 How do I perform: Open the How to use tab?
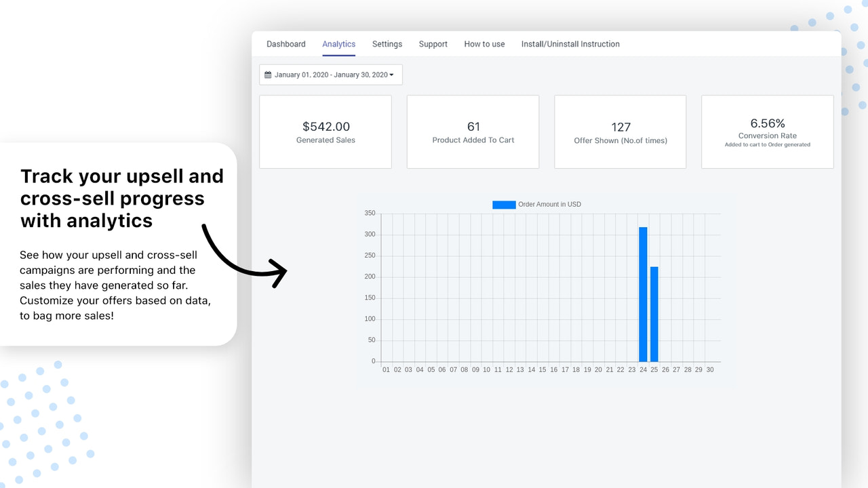tap(484, 43)
